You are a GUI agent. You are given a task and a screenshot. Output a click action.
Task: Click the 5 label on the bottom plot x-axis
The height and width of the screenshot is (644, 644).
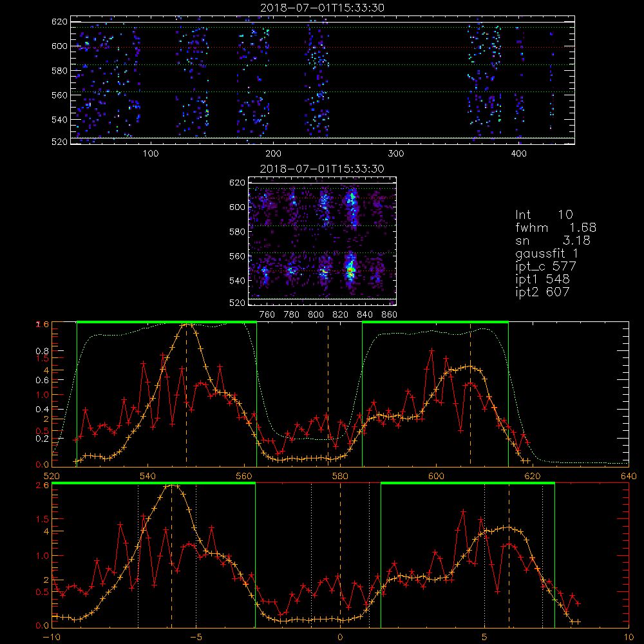[x=485, y=638]
